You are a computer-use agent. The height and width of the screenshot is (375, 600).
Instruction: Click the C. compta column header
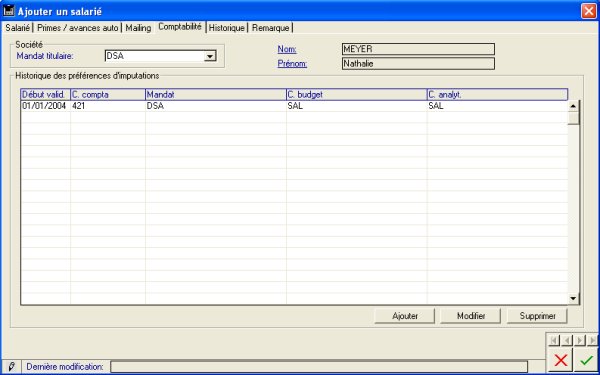(x=108, y=95)
